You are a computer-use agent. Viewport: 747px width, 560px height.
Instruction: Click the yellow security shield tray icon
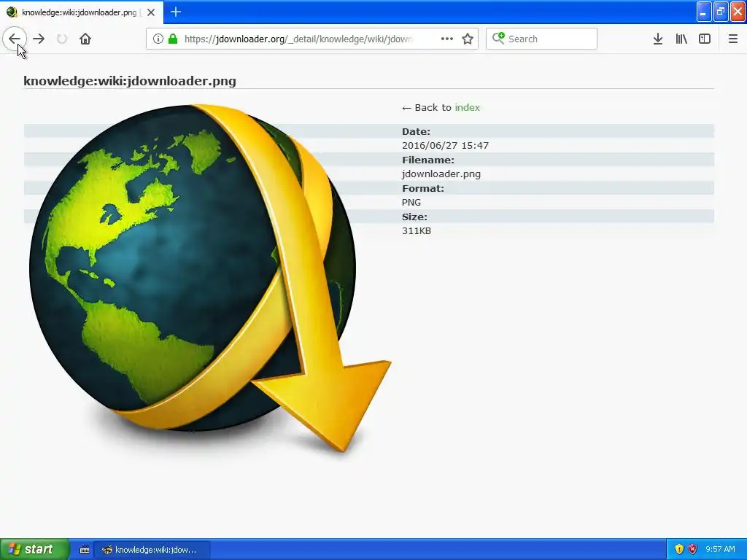(679, 550)
